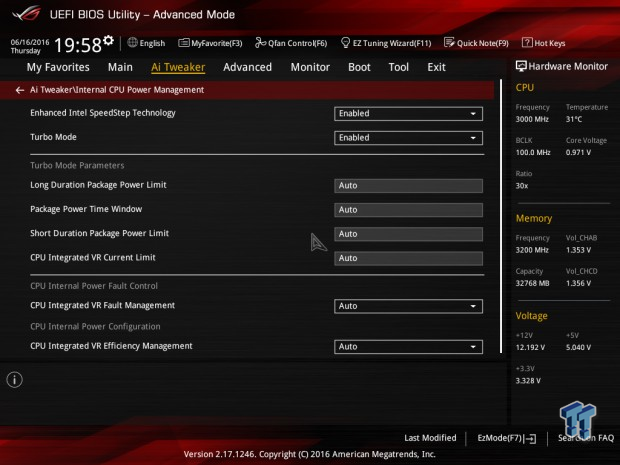
Task: Click memory capacity 32768 MB
Action: 533,283
